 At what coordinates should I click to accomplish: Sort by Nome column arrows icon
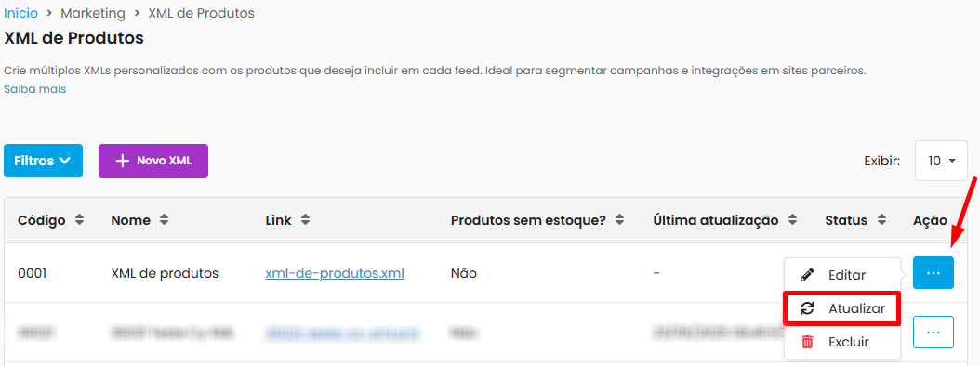164,220
